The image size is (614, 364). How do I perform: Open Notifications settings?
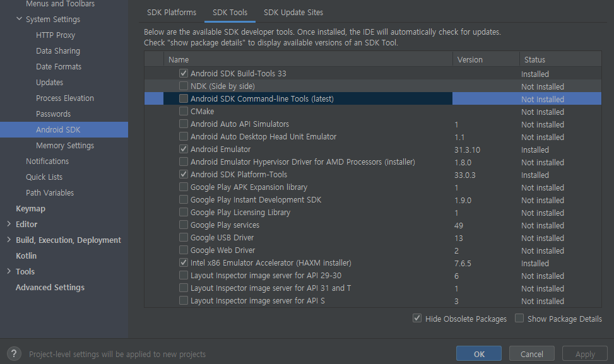click(x=47, y=161)
